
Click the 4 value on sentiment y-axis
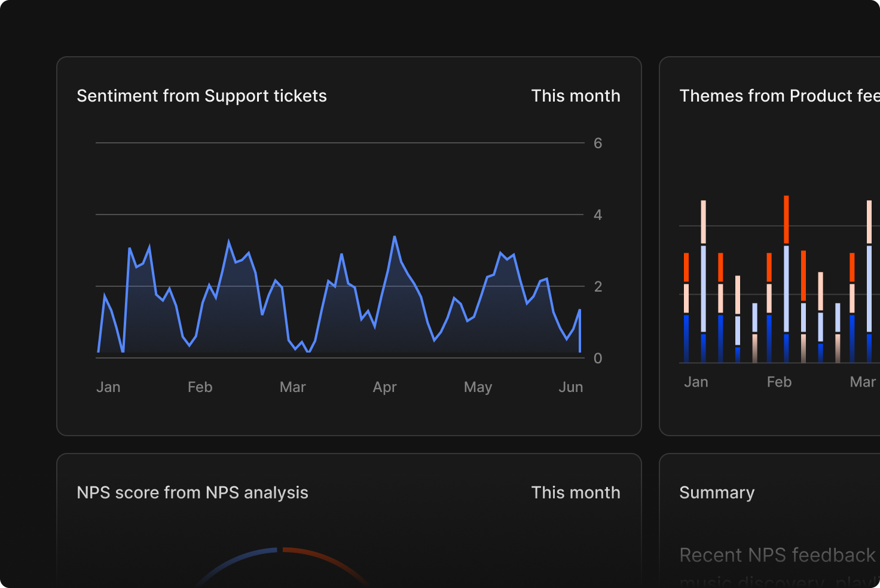click(x=597, y=215)
